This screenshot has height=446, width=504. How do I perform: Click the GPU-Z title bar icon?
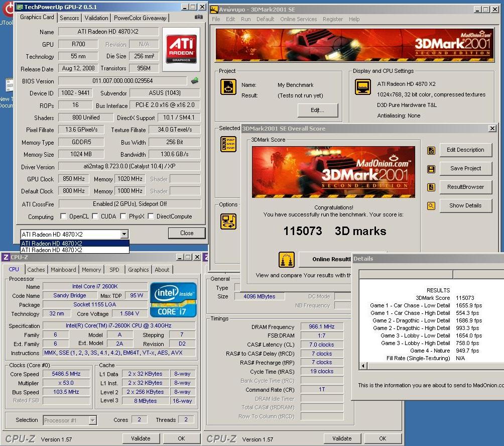[x=20, y=7]
